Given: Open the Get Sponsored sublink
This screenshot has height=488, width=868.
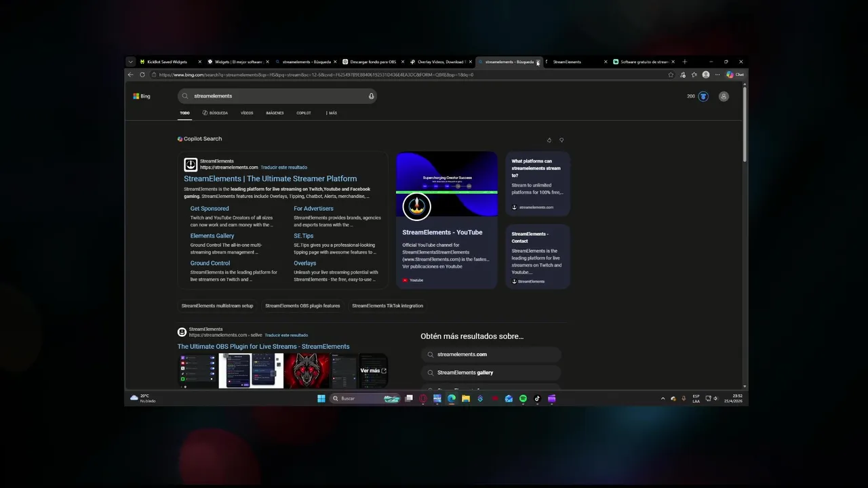Looking at the screenshot, I should 210,209.
